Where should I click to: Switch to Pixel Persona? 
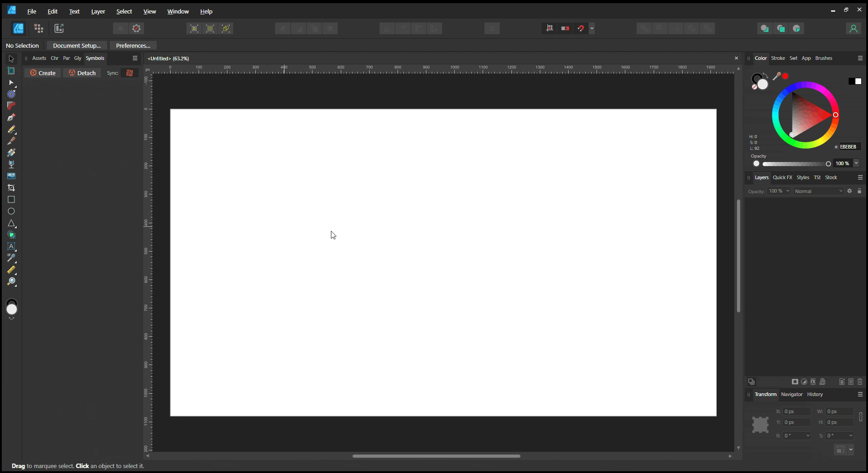(x=39, y=28)
